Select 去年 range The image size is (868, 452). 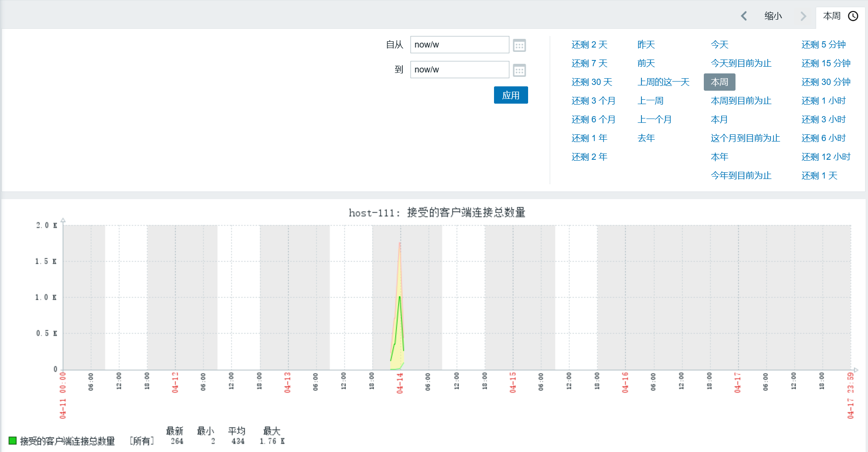[x=646, y=138]
